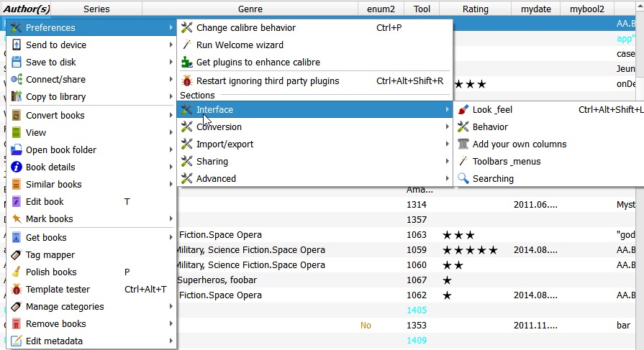
Task: Click the Searching magnifier icon
Action: coord(463,178)
